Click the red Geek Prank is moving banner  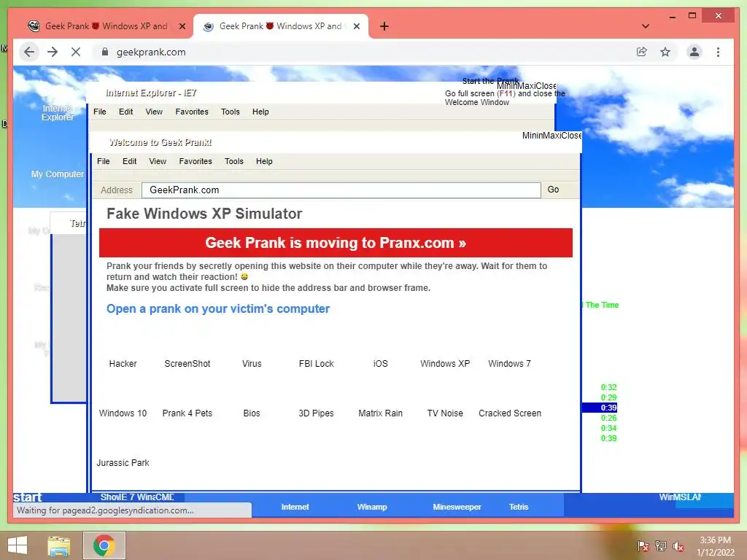coord(336,243)
